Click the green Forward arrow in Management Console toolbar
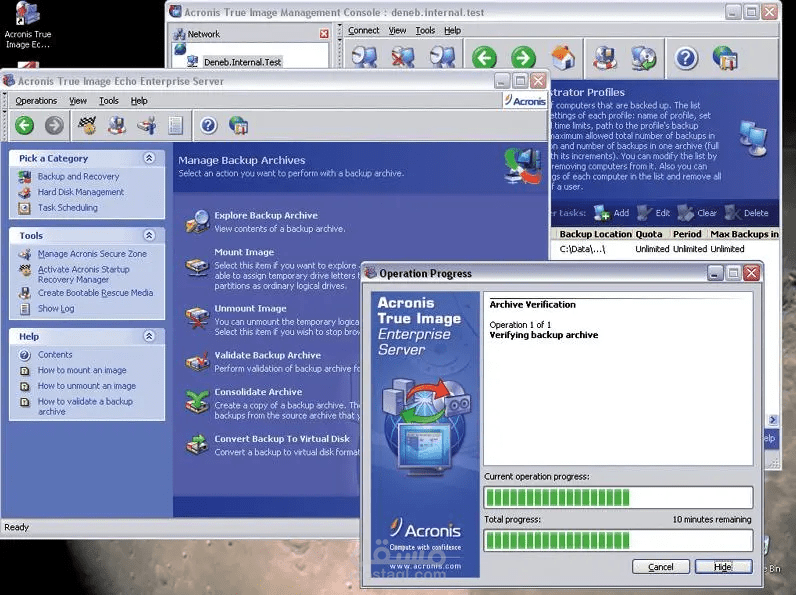Viewport: 796px width, 595px height. [523, 57]
